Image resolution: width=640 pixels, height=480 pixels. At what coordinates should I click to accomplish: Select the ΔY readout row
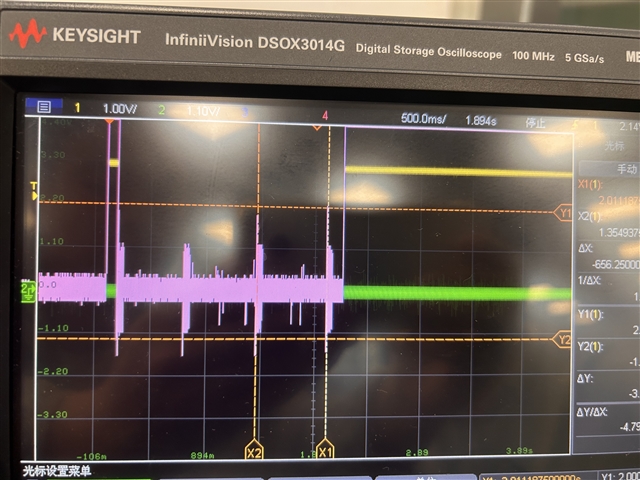tap(609, 386)
